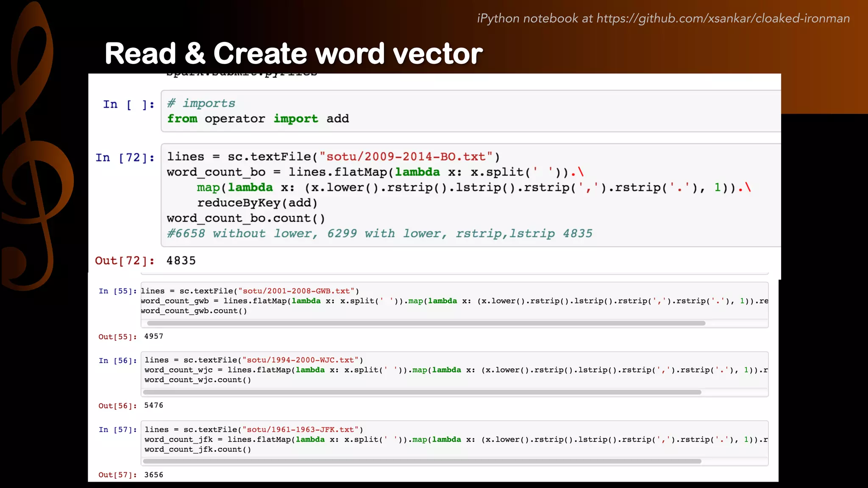Click the word_count_bo.count() line

[246, 218]
